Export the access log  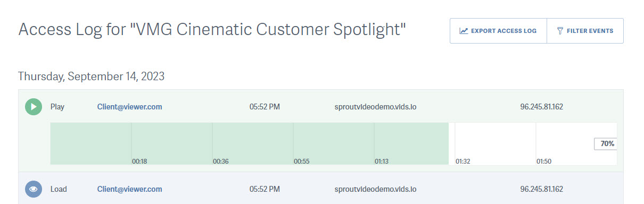point(498,31)
